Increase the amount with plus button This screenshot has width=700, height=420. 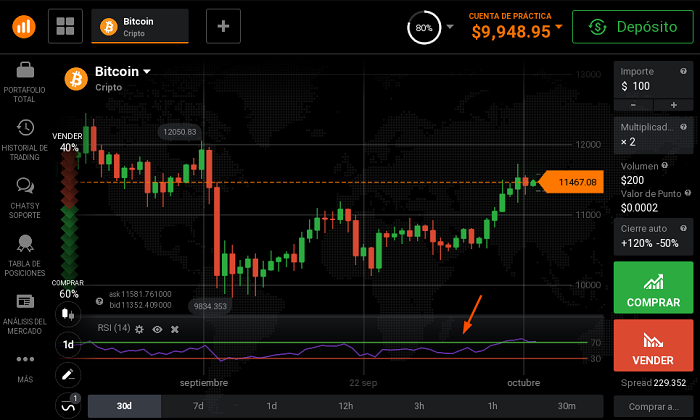(674, 105)
